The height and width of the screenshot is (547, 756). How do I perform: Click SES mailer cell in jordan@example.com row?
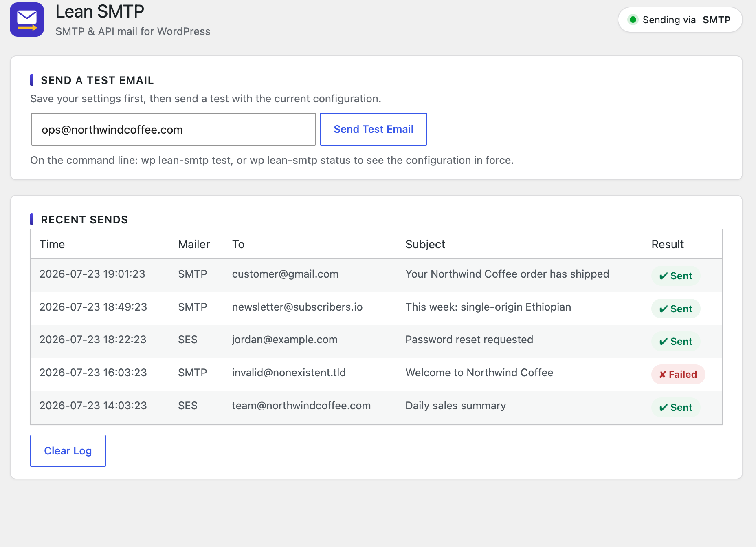[x=188, y=340]
